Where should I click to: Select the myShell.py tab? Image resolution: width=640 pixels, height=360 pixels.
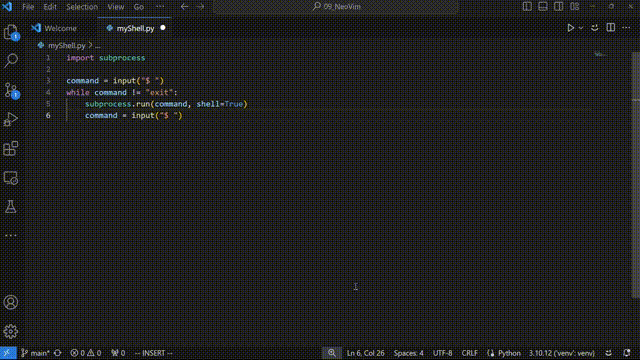tap(135, 28)
